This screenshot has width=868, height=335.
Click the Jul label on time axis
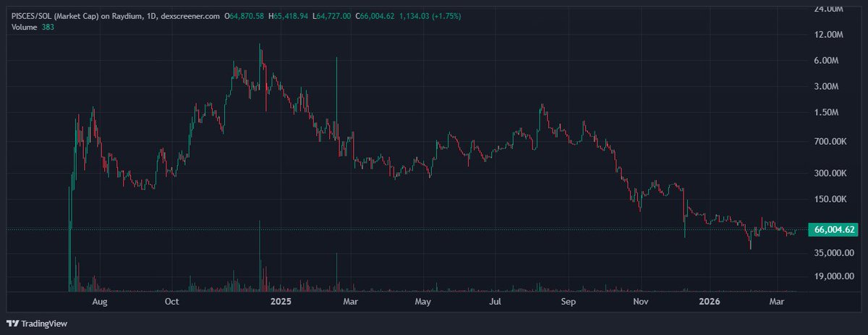click(x=495, y=301)
